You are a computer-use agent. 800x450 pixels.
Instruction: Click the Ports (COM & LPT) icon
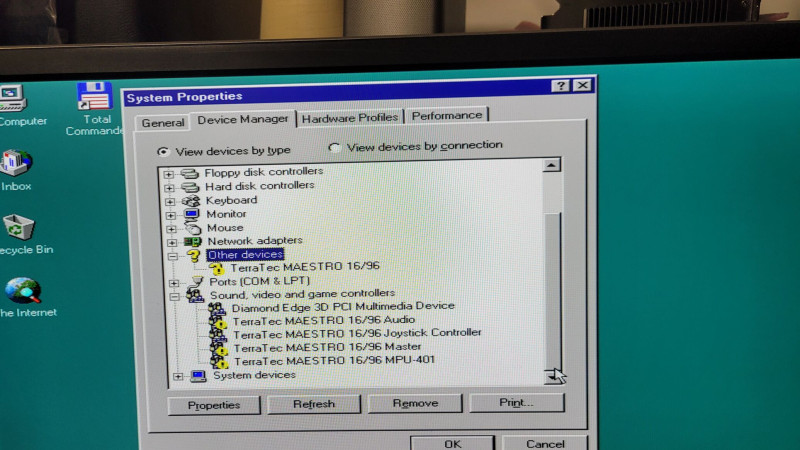[196, 282]
